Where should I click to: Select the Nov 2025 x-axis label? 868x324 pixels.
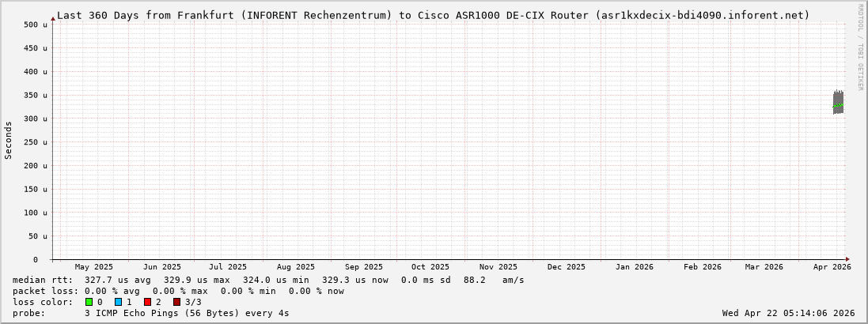tap(498, 267)
